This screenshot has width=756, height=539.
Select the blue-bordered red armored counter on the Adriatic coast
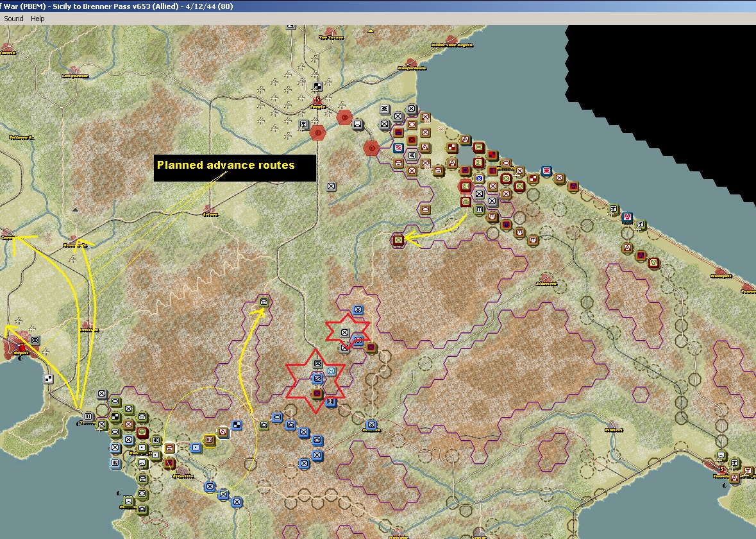(546, 171)
